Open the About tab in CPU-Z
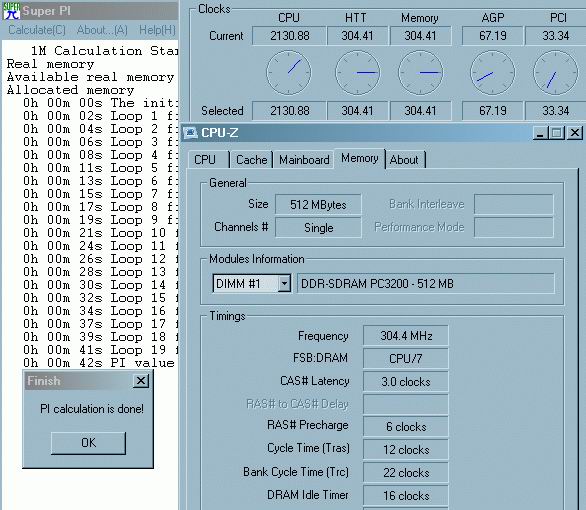586x510 pixels. click(x=405, y=160)
